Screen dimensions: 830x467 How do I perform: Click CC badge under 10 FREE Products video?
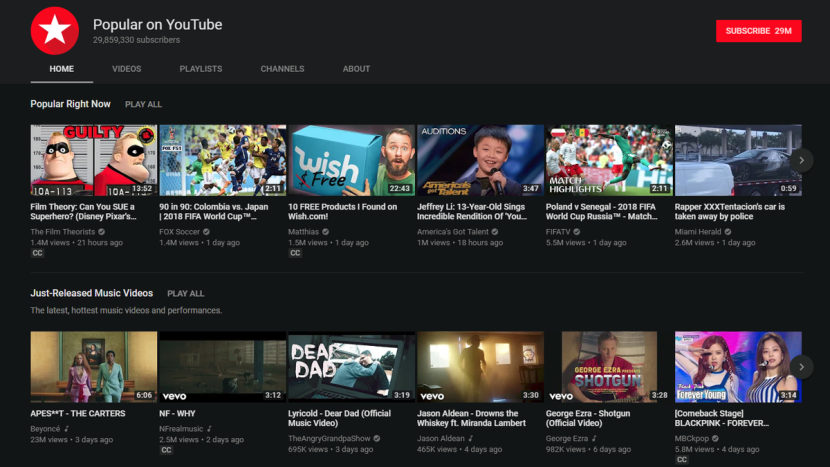point(294,254)
